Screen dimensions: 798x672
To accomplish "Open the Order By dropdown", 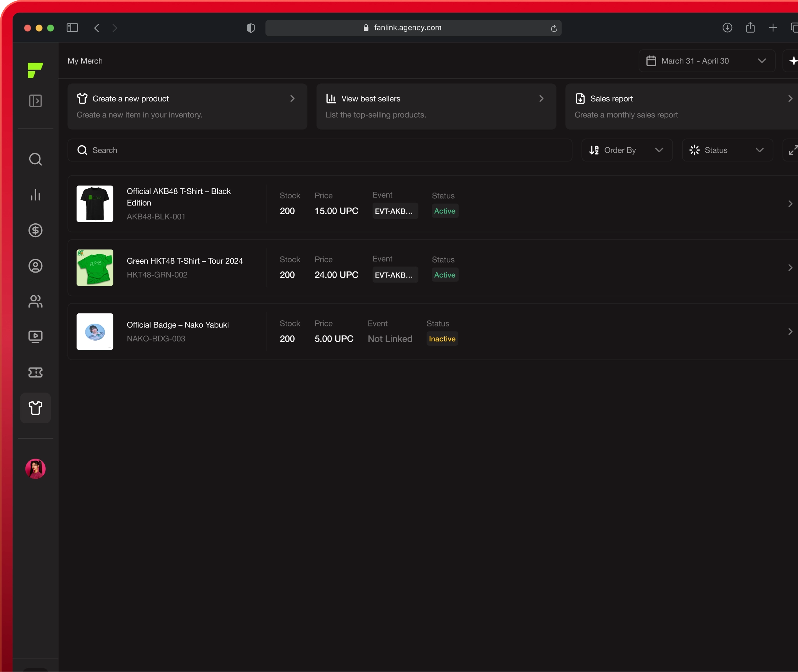I will pyautogui.click(x=627, y=150).
